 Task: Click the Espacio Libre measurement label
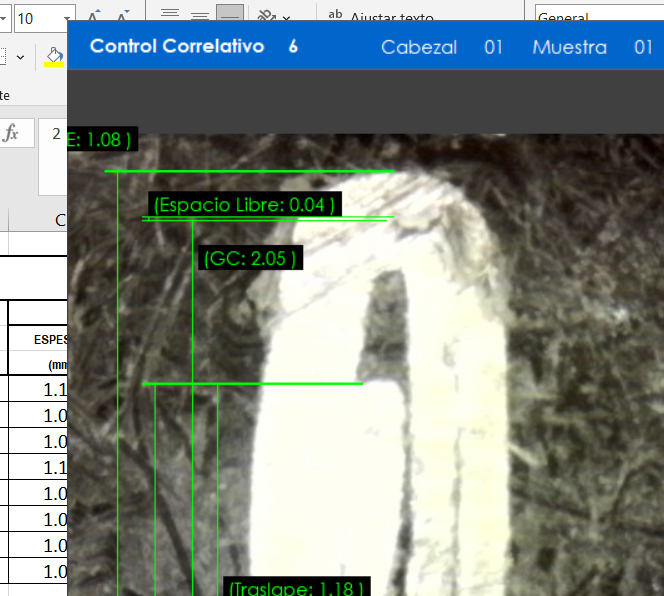(x=245, y=205)
